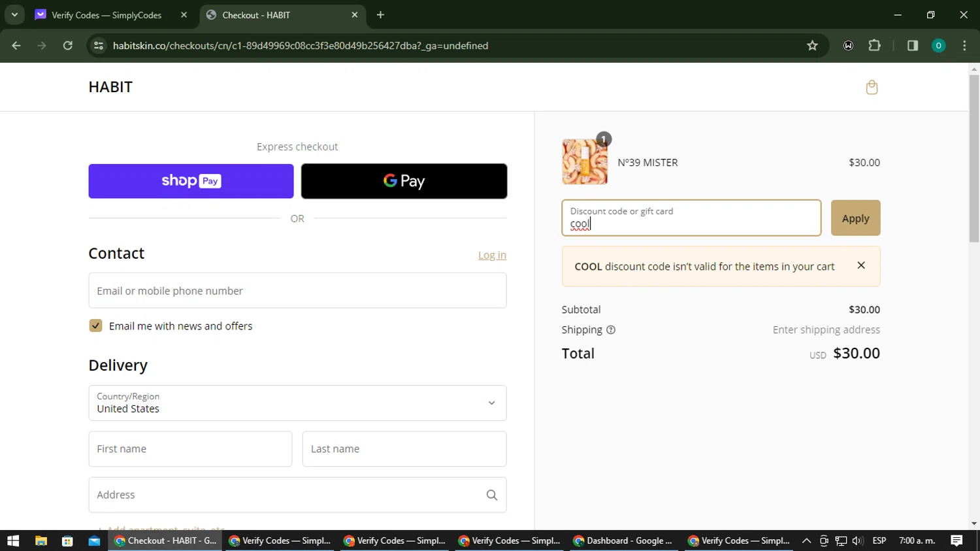
Task: Focus the Email or mobile phone number field
Action: [297, 291]
